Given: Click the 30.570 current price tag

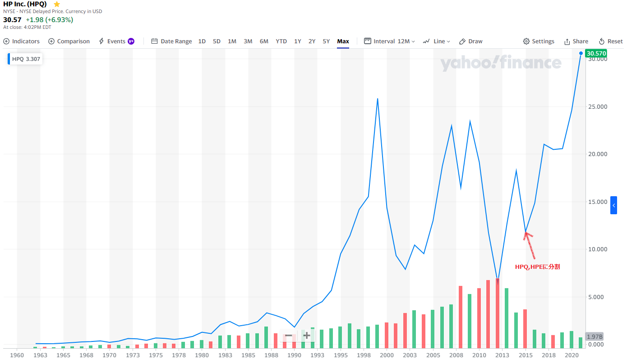Looking at the screenshot, I should pos(596,53).
